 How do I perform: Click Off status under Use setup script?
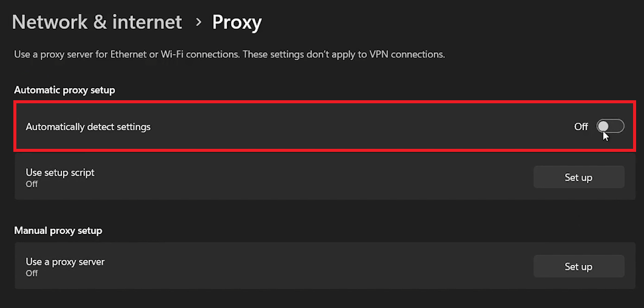click(32, 184)
